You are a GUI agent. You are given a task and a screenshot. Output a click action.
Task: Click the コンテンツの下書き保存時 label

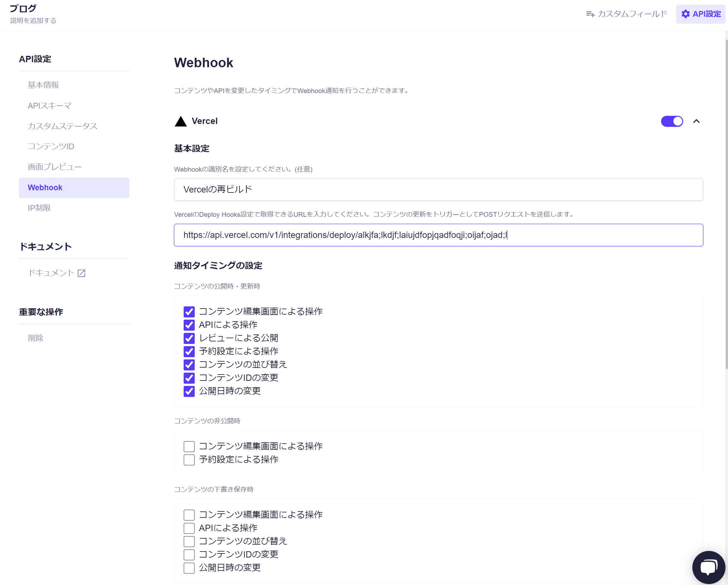pyautogui.click(x=214, y=489)
